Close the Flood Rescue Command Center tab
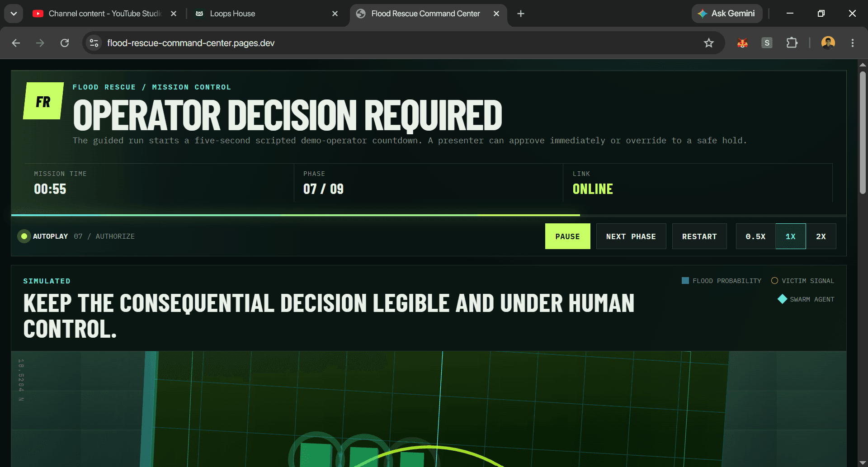 [496, 14]
